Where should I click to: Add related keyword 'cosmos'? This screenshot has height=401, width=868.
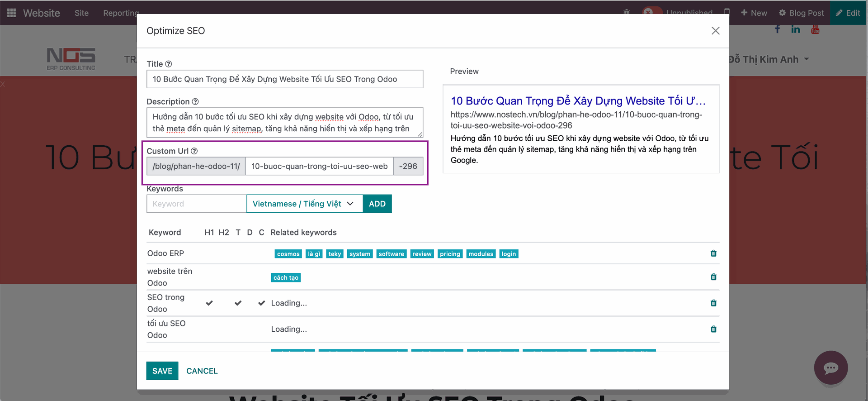[288, 254]
